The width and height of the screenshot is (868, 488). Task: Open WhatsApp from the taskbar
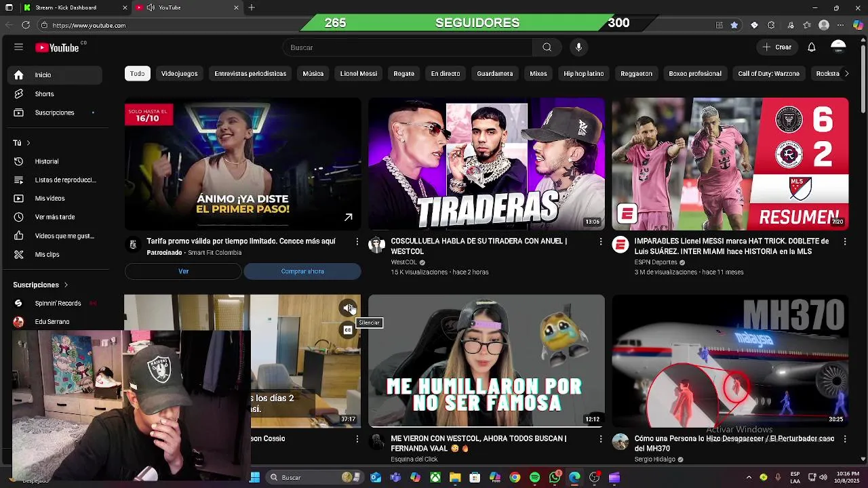(555, 477)
